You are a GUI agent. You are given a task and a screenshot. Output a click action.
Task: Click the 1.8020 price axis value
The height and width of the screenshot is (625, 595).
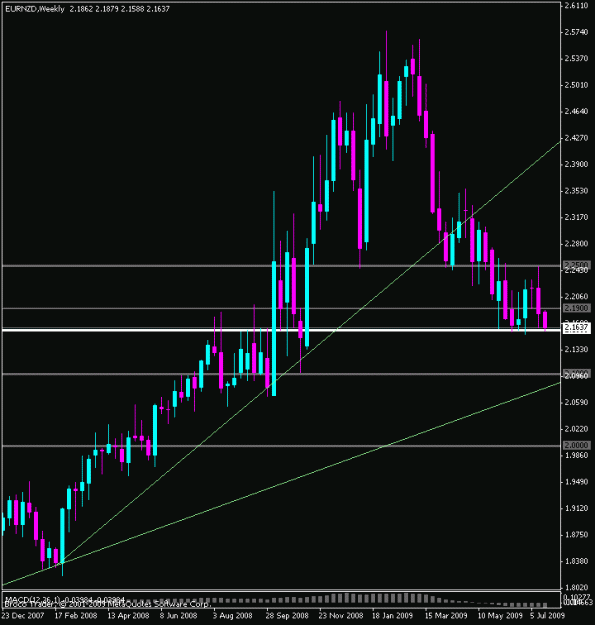tap(576, 587)
